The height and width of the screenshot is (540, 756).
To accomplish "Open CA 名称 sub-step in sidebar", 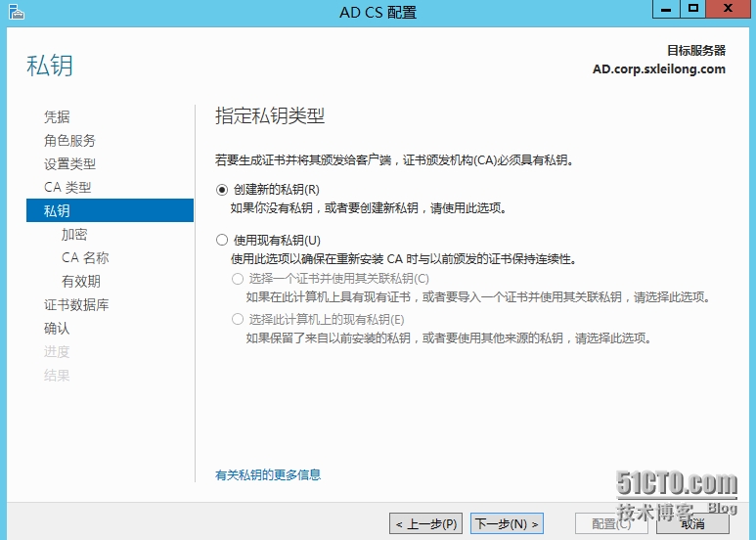I will tap(85, 258).
